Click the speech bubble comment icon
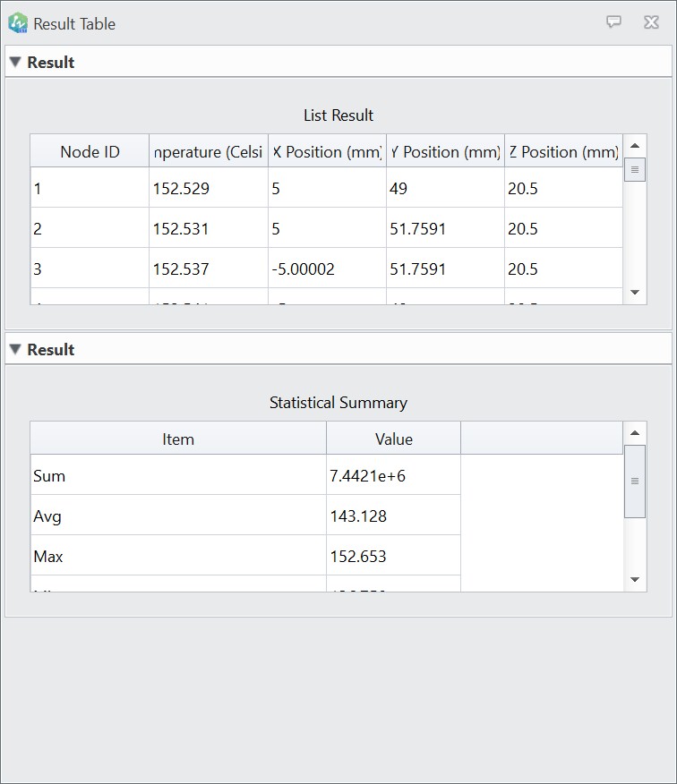The image size is (677, 784). (613, 22)
